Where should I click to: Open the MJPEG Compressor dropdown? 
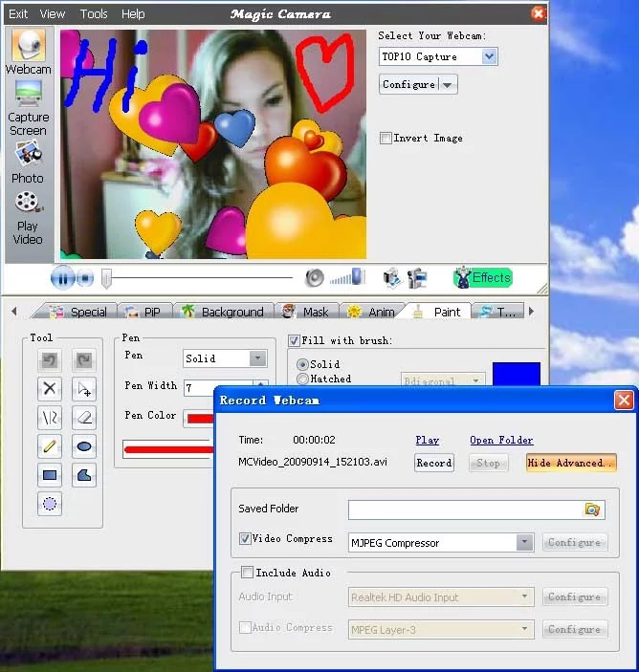click(524, 543)
